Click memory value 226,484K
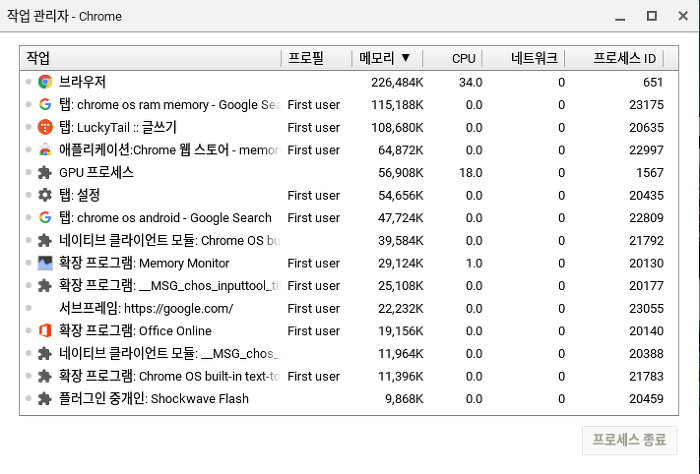The width and height of the screenshot is (700, 474). 397,83
